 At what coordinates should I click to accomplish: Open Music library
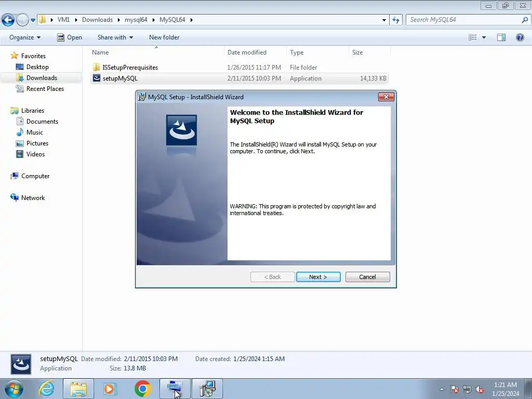tap(35, 132)
